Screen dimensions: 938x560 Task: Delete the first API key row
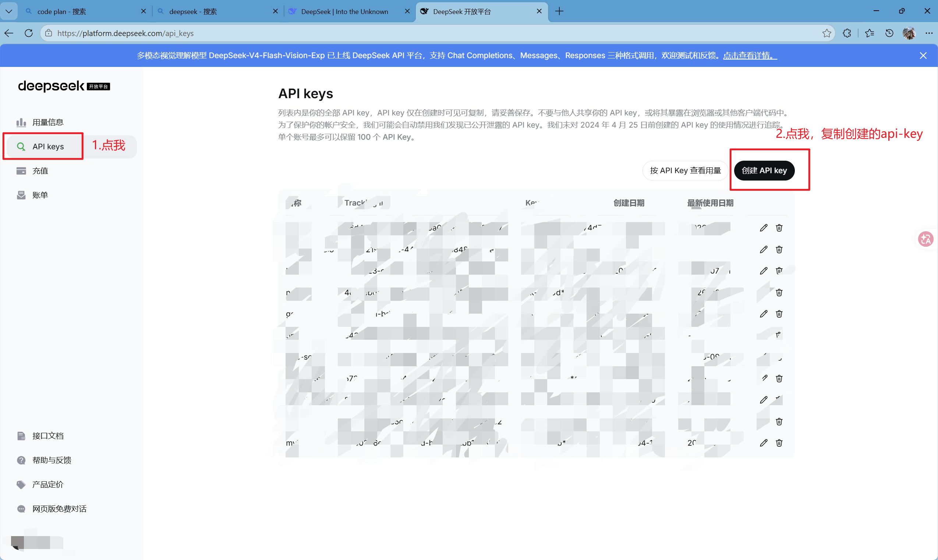(x=779, y=228)
